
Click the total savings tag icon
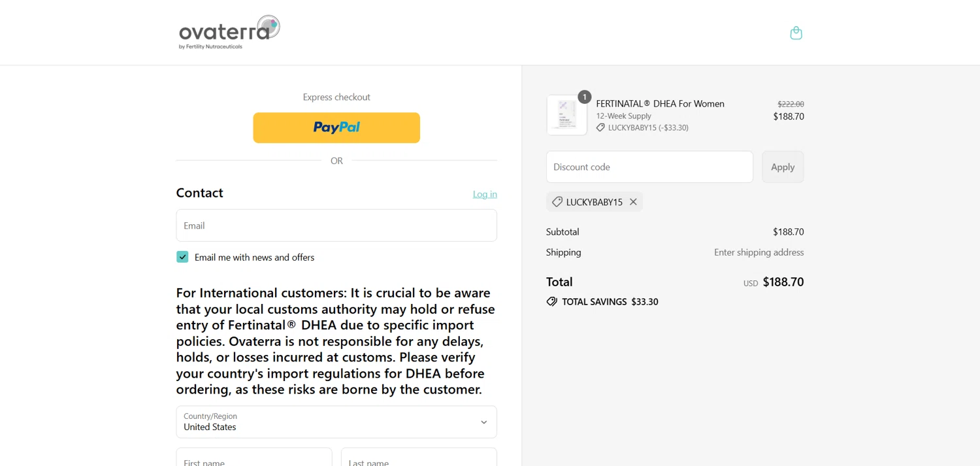(552, 302)
